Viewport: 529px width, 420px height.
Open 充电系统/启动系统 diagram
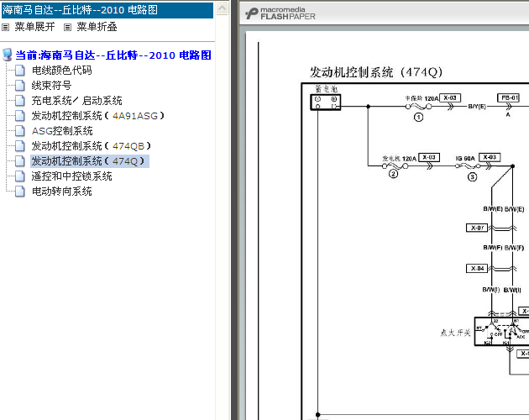point(76,101)
